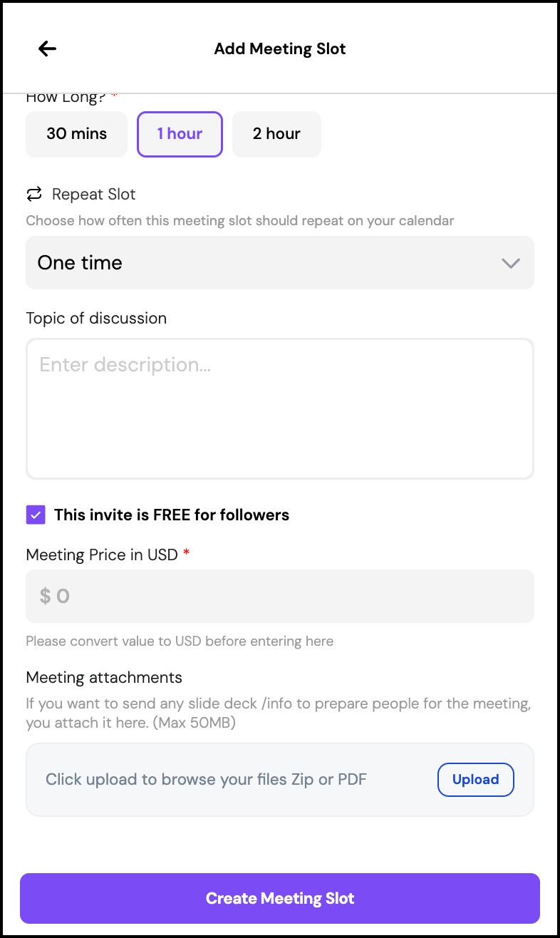Click the 'This invite is FREE for followers' label
This screenshot has width=560, height=938.
click(x=172, y=515)
